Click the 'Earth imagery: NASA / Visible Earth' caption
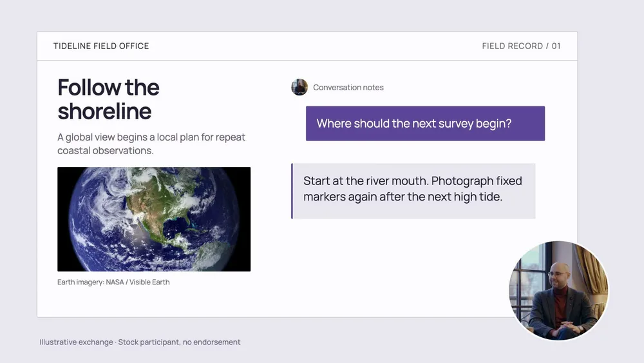 coord(113,282)
